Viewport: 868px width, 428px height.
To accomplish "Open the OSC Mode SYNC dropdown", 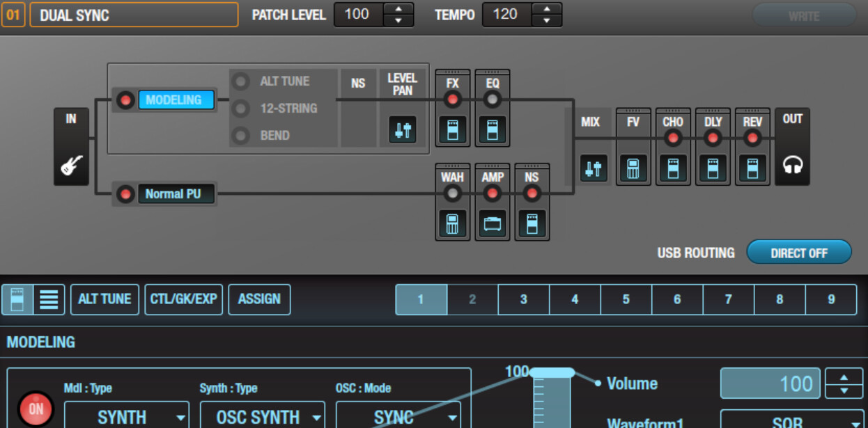I will [398, 416].
